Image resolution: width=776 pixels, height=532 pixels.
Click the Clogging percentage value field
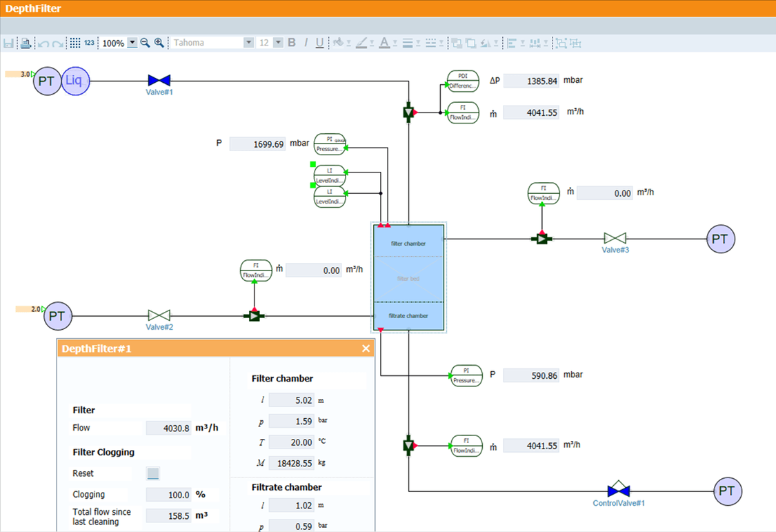168,495
